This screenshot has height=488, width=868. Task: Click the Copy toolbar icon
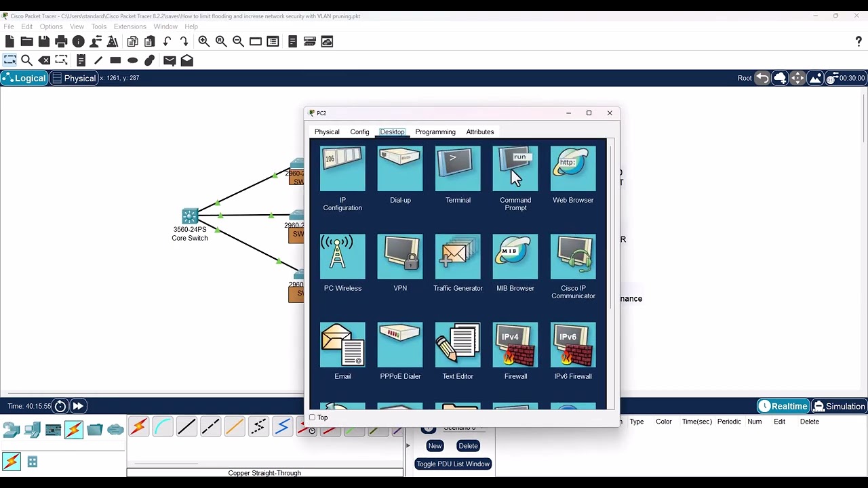point(133,41)
